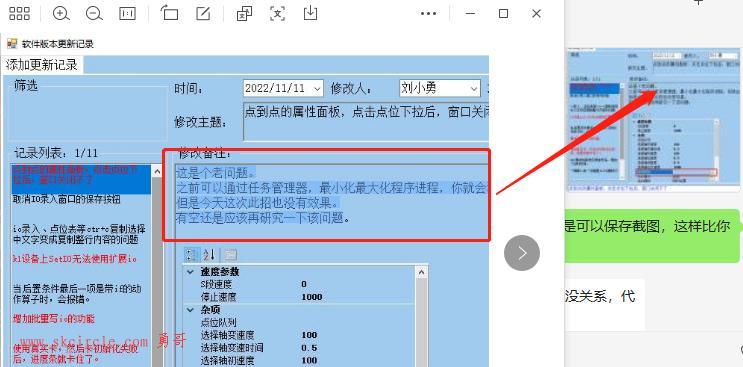Select record 取消IO录入窗口的保存按钮

point(66,200)
